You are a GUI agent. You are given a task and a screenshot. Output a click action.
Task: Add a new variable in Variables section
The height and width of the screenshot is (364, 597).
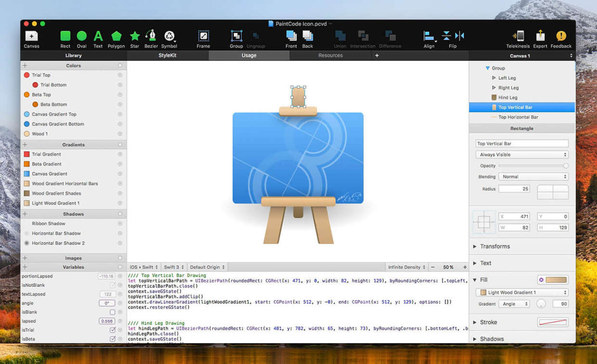pos(25,267)
